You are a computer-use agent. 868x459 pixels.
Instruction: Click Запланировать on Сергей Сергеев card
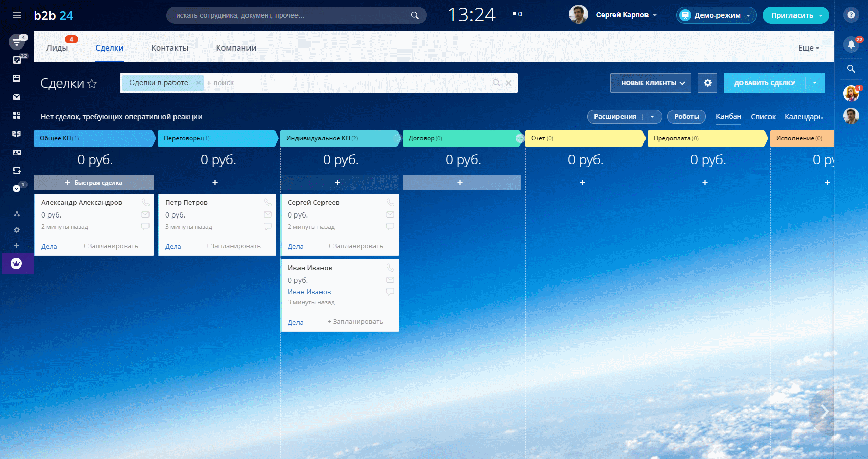pyautogui.click(x=355, y=246)
